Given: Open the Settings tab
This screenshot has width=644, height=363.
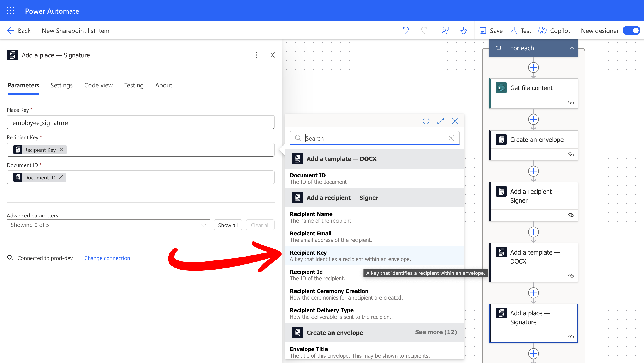Looking at the screenshot, I should pos(61,85).
